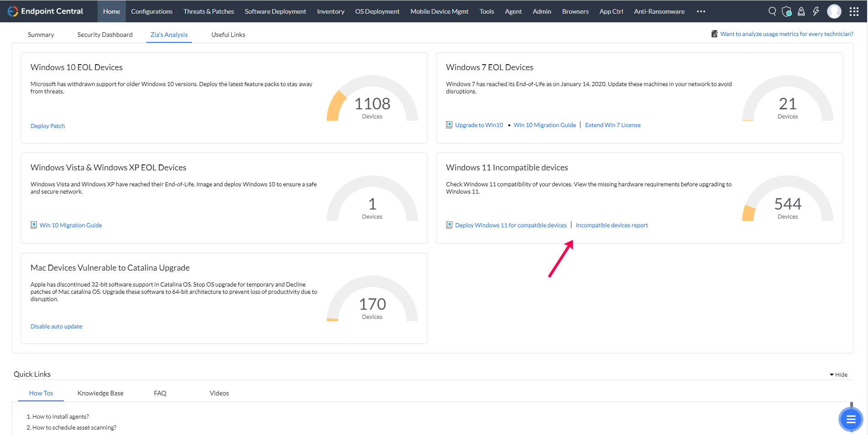This screenshot has width=868, height=435.
Task: Click the Windows 11 Incompatible devices heading
Action: point(507,168)
